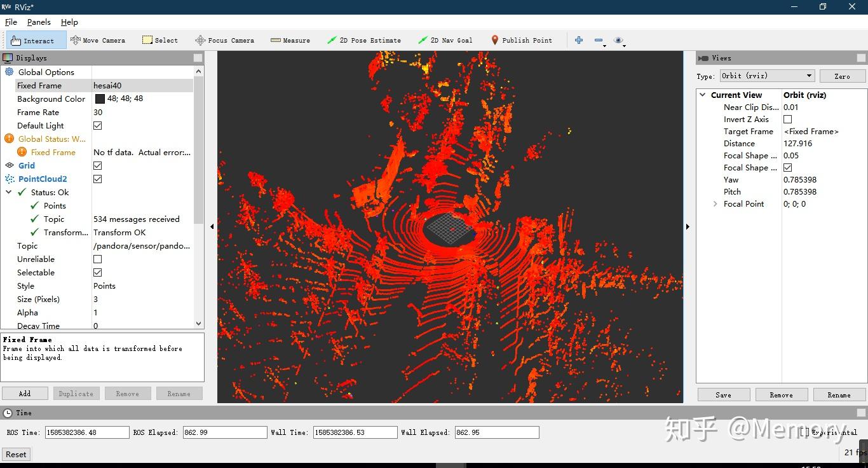Choose the Focus Camera tool
The width and height of the screenshot is (868, 468).
click(x=224, y=40)
